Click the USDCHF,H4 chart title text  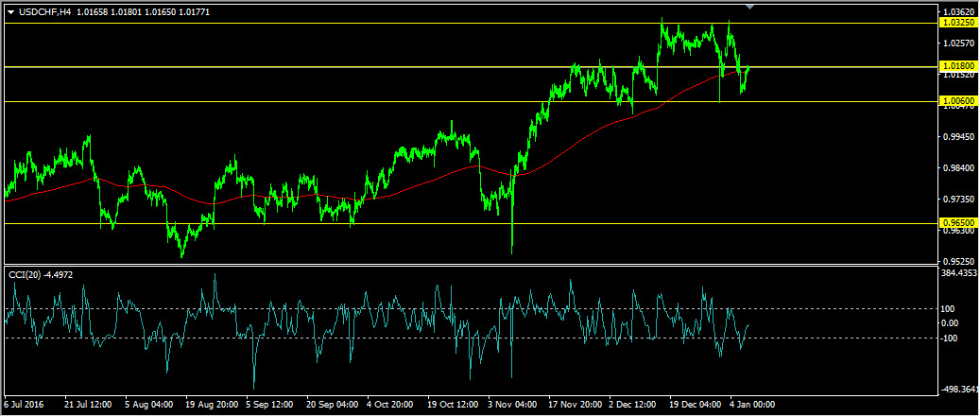(x=44, y=12)
